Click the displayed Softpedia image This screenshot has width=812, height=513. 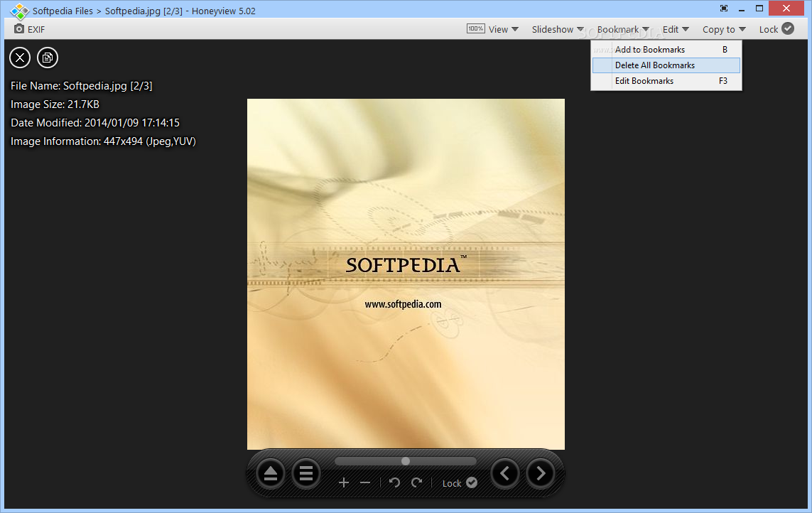coord(406,274)
